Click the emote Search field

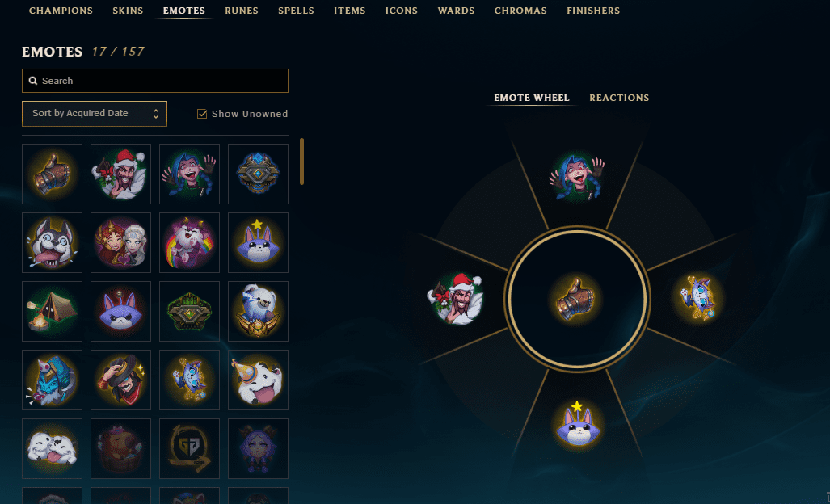[155, 81]
